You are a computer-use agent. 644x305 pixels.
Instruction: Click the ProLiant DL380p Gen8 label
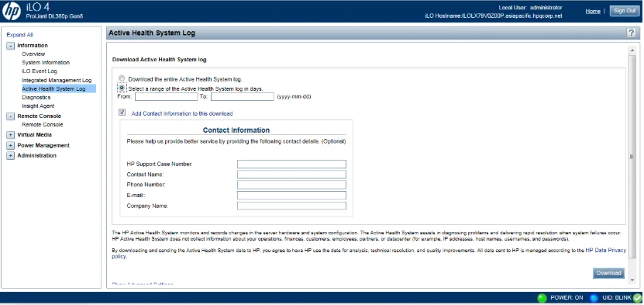click(x=54, y=17)
